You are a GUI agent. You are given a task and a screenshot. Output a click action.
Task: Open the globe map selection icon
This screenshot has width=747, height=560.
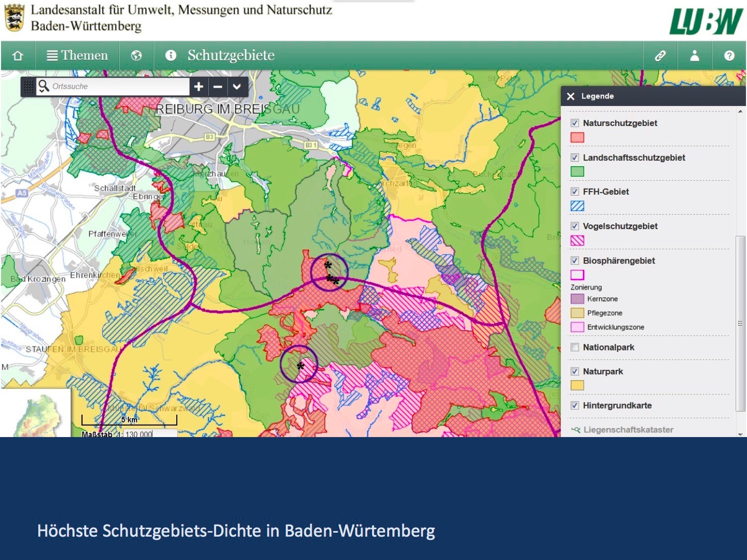pyautogui.click(x=136, y=56)
